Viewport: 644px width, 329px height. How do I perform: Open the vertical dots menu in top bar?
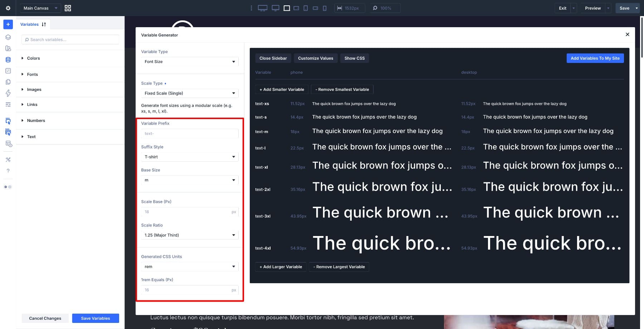(x=251, y=8)
